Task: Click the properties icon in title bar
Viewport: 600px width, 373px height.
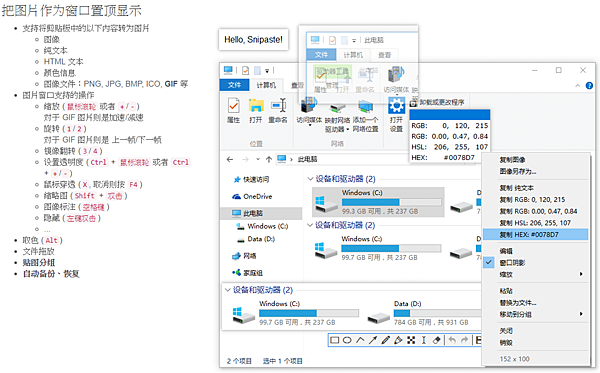Action: [x=246, y=70]
